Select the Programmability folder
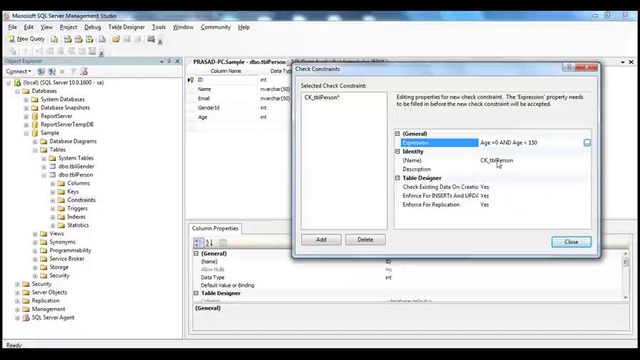Image resolution: width=640 pixels, height=360 pixels. coord(70,250)
